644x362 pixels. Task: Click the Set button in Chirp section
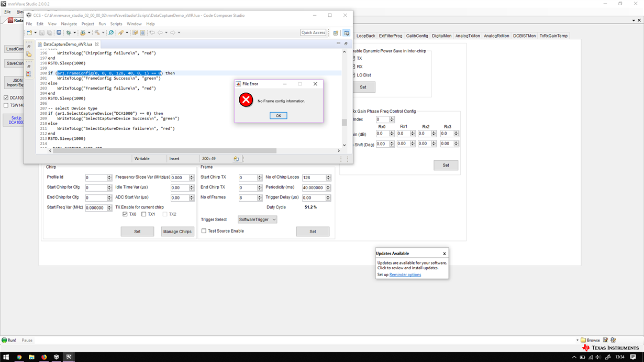(137, 232)
